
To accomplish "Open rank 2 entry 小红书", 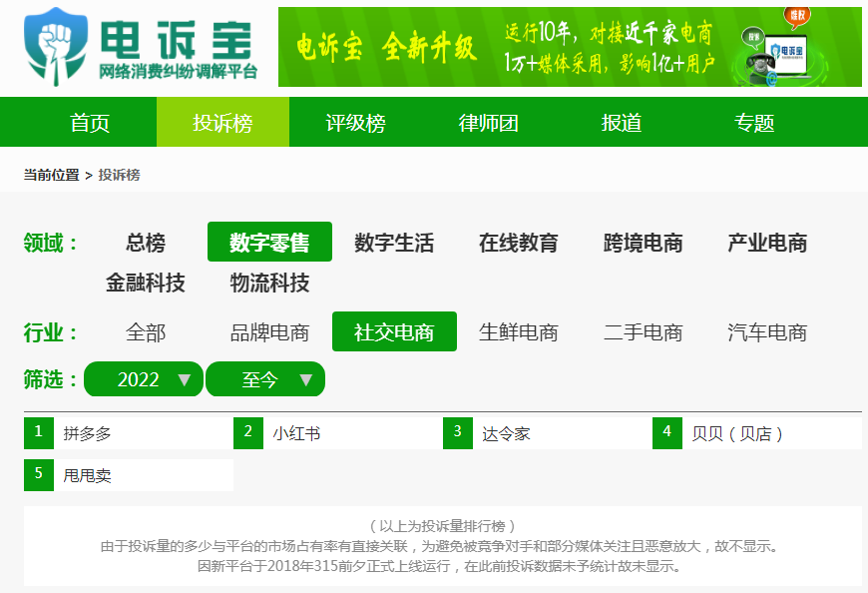I will 338,433.
